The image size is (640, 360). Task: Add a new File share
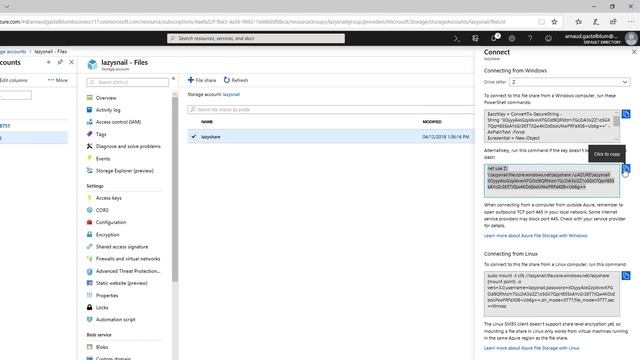pyautogui.click(x=202, y=80)
